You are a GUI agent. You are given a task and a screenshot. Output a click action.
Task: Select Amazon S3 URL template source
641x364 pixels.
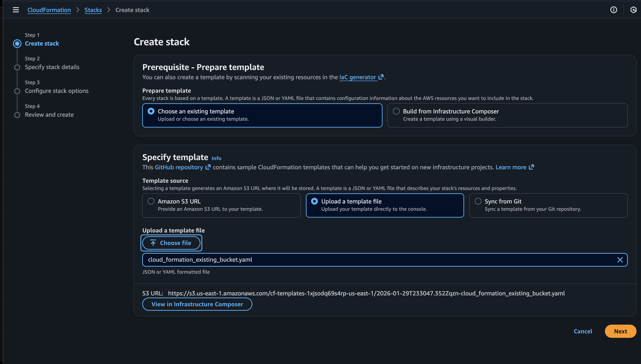click(151, 201)
